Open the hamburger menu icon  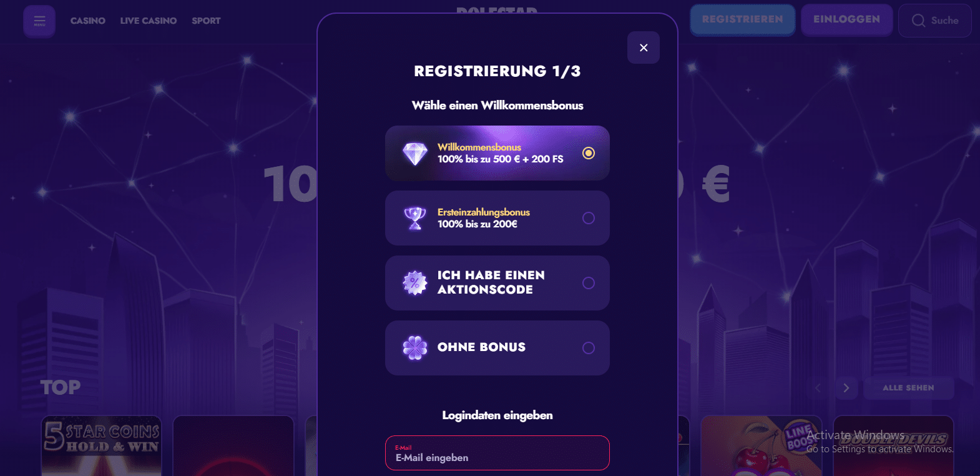(x=39, y=21)
